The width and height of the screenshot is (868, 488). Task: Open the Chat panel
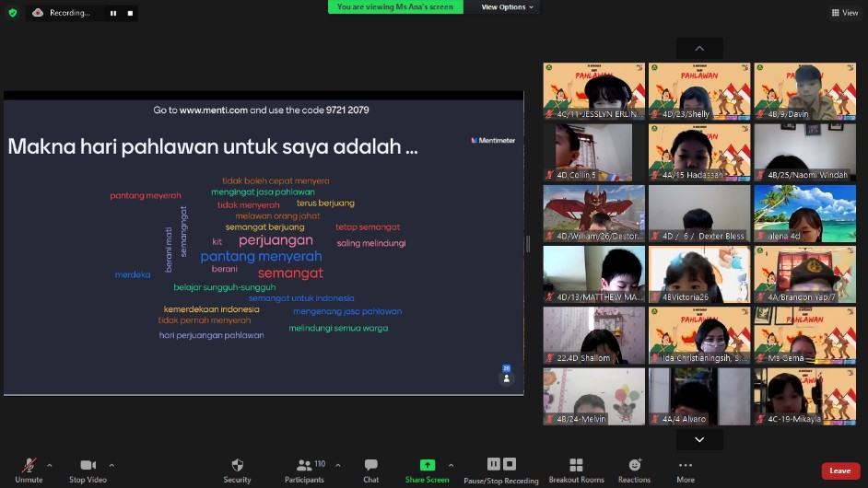point(370,466)
